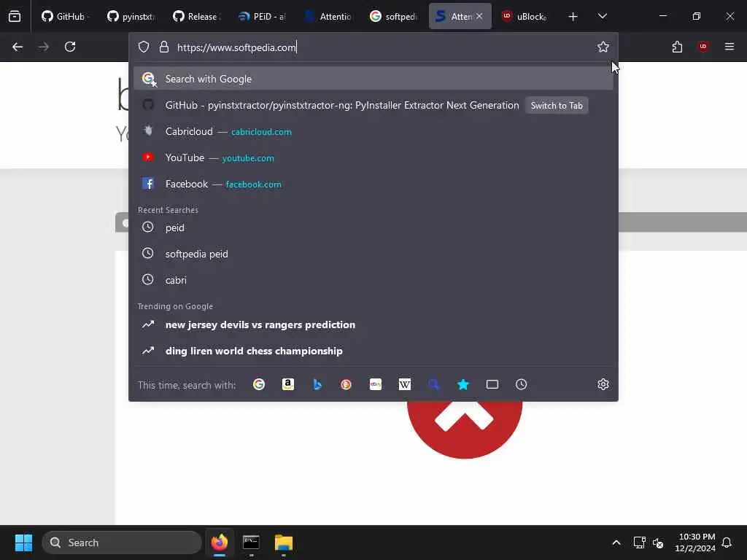Choose recent search 'softpedia peid'
Viewport: 747px width, 560px height.
[x=373, y=254]
